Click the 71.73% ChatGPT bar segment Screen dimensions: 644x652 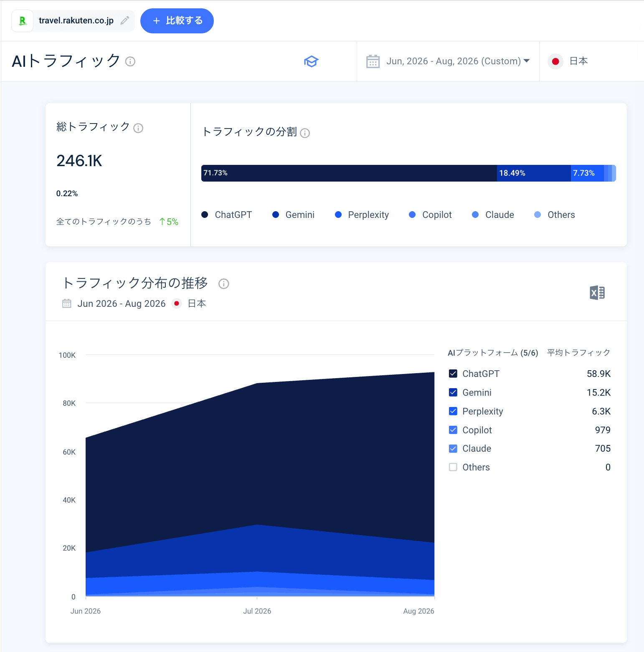(x=349, y=173)
